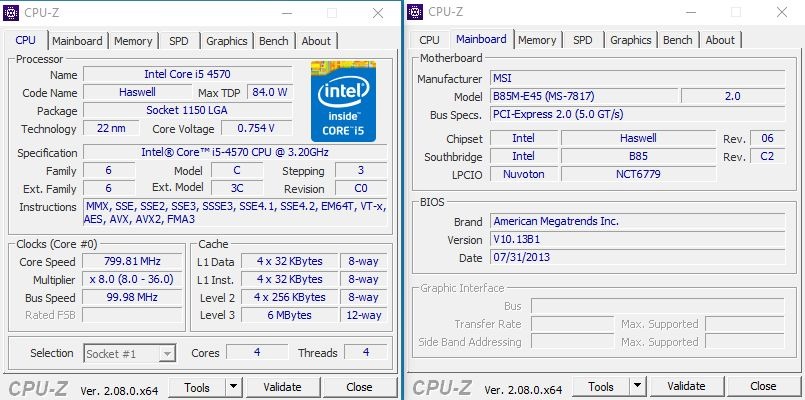The width and height of the screenshot is (805, 400).
Task: Open Mainboard tab in left CPU-Z window
Action: click(77, 41)
